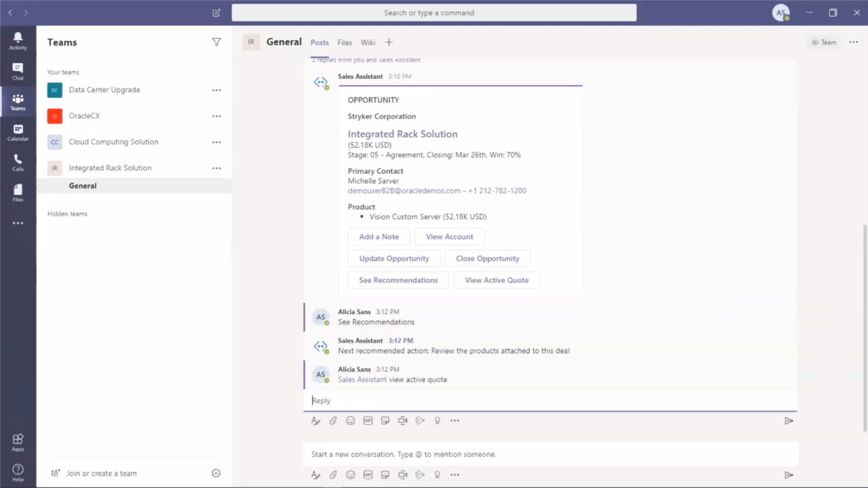This screenshot has width=868, height=488.
Task: Open the sticker picker
Action: click(385, 421)
